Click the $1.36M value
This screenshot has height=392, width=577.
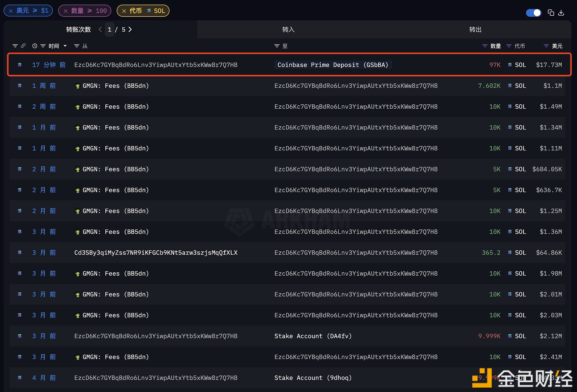click(551, 232)
